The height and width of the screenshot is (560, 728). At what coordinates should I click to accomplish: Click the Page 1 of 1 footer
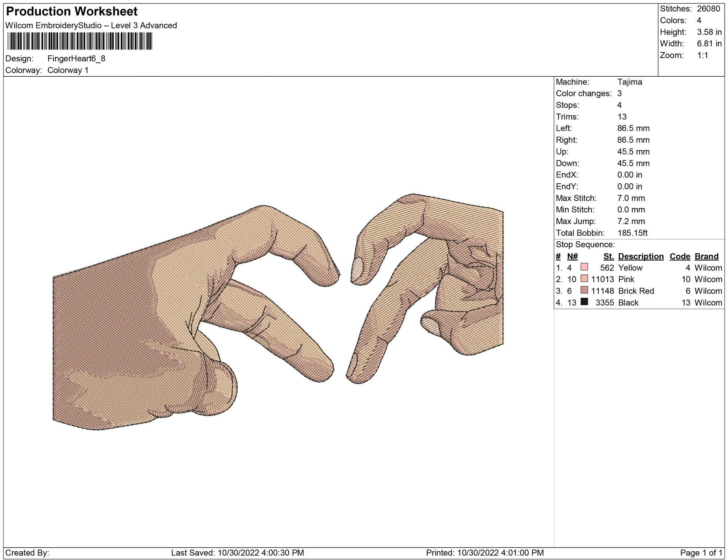tap(701, 553)
